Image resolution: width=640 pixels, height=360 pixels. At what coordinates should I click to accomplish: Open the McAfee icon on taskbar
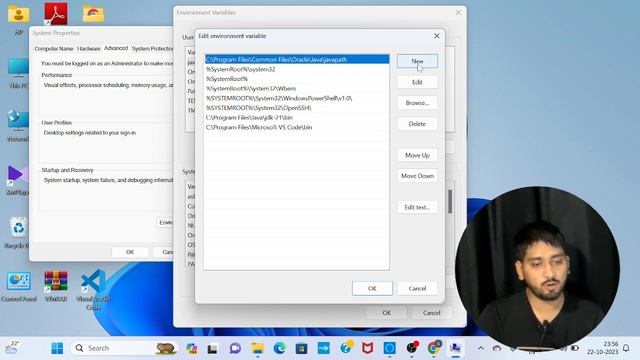click(368, 348)
